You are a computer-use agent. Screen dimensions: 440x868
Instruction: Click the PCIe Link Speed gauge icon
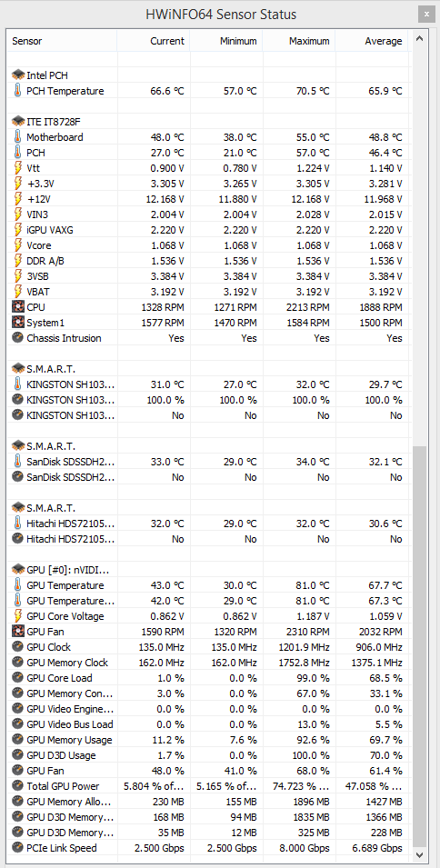[x=17, y=847]
